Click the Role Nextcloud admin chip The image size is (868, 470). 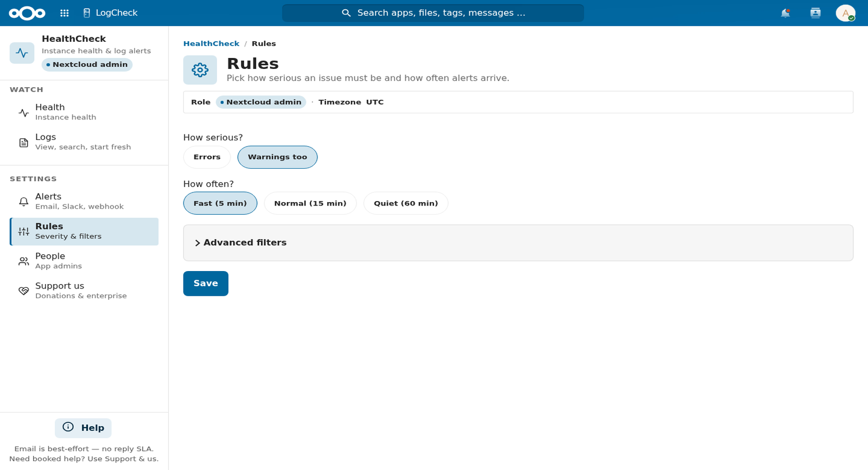tap(261, 102)
